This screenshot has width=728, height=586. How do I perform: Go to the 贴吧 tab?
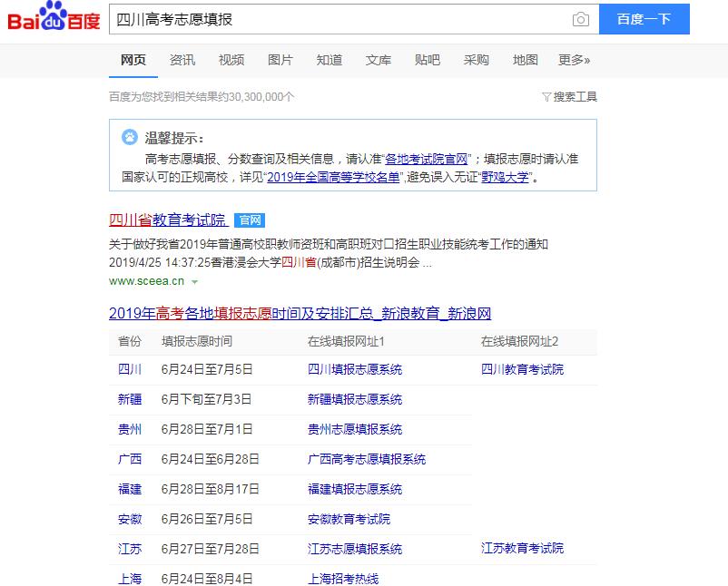[428, 60]
